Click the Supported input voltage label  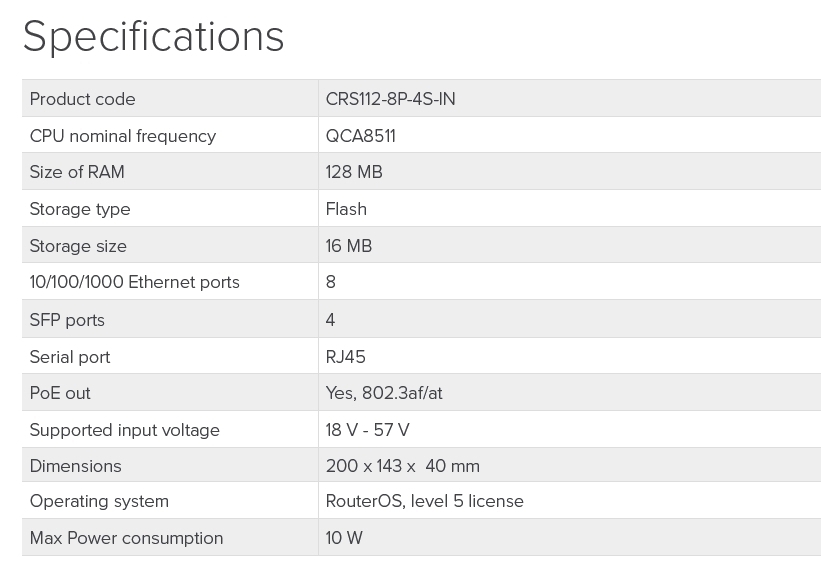pyautogui.click(x=124, y=430)
